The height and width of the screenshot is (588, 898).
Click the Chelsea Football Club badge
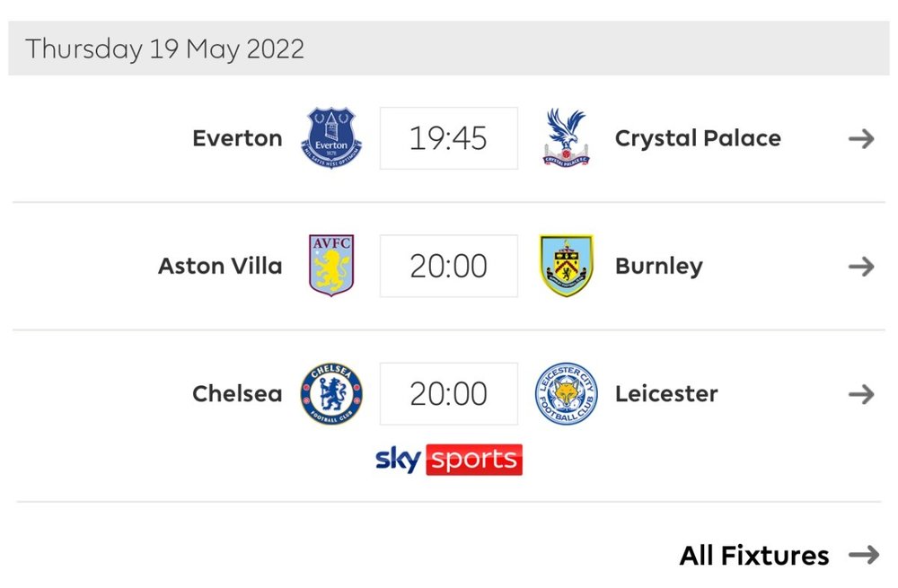point(331,393)
